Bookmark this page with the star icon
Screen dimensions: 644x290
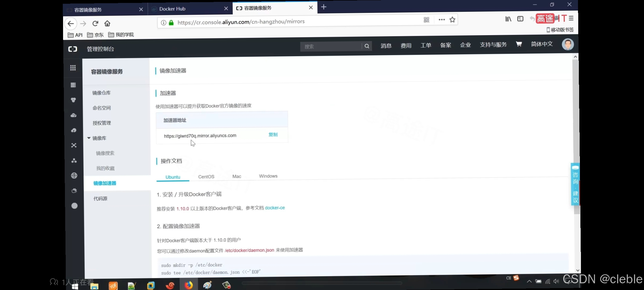coord(452,19)
